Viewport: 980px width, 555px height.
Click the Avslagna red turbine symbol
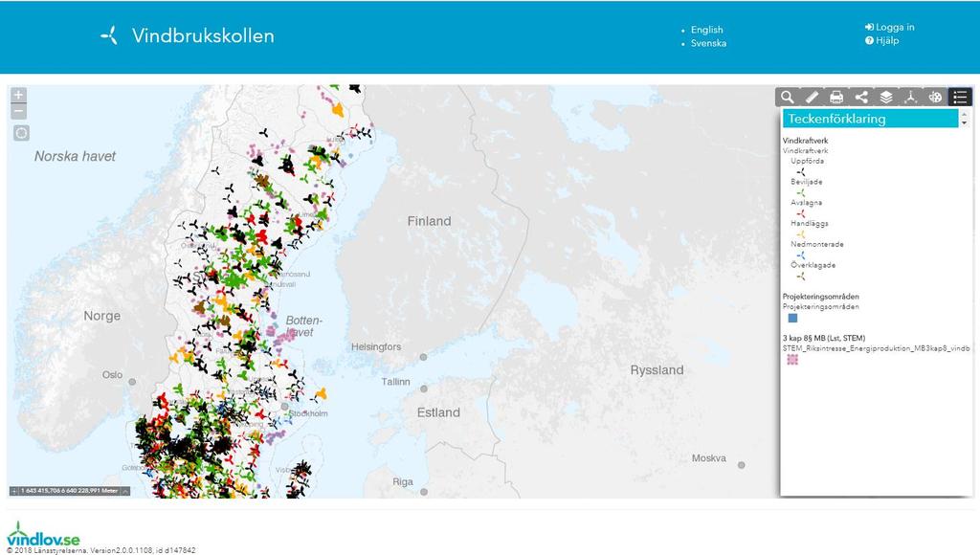(x=801, y=213)
